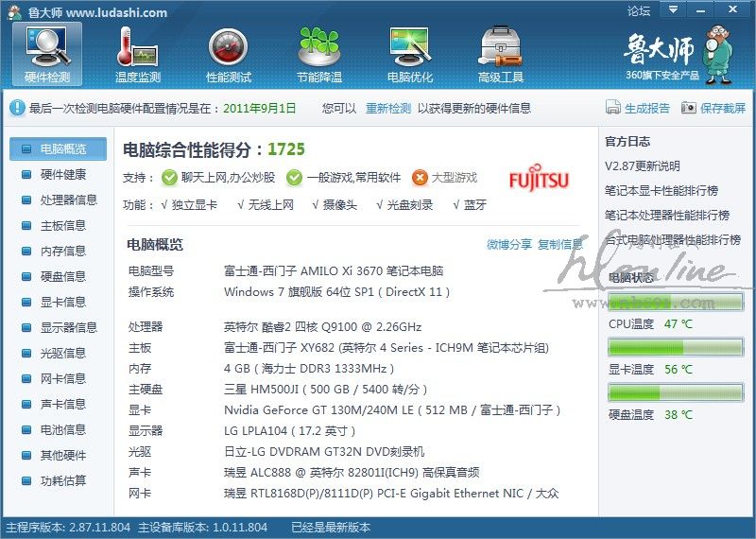Click orange X icon beside 大型游戏
The width and height of the screenshot is (756, 539).
[420, 178]
